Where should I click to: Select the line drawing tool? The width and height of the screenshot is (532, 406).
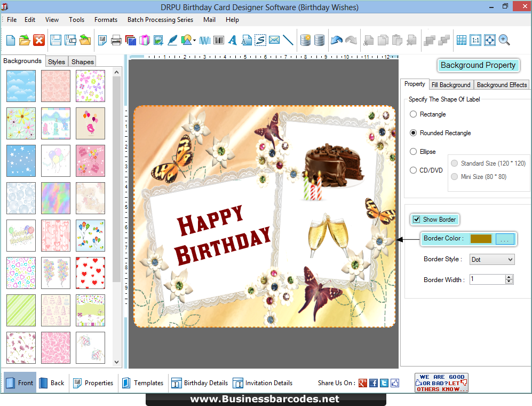tap(288, 41)
